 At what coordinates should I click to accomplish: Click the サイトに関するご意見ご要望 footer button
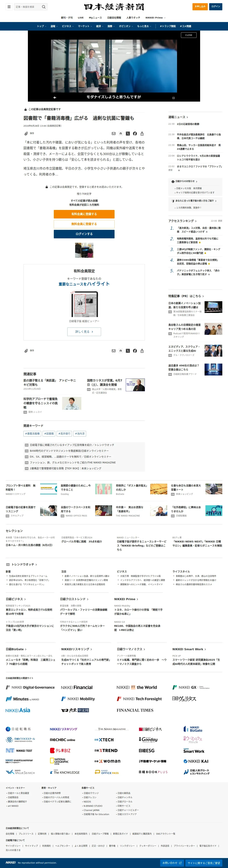(x=204, y=863)
